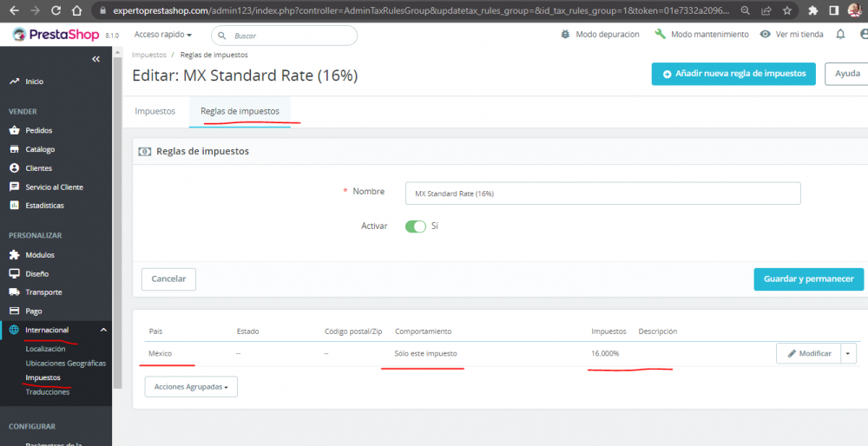
Task: Open the Acciones Agrupadas dropdown
Action: pos(191,387)
